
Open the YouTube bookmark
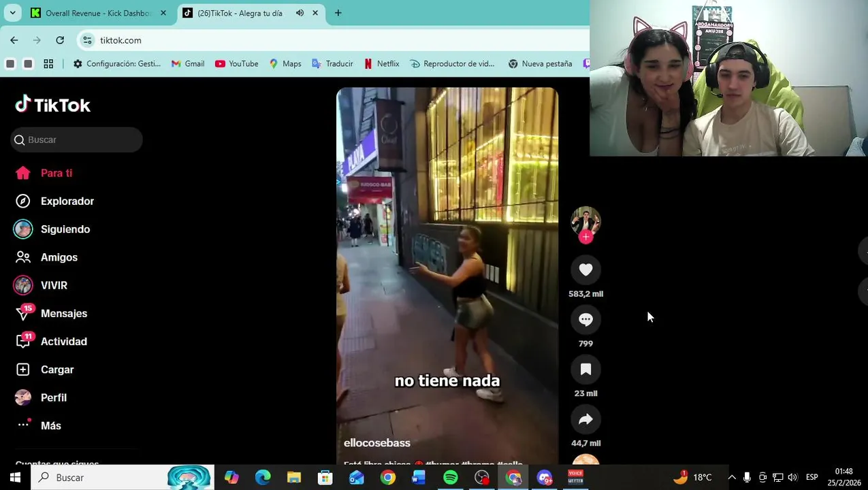[236, 63]
